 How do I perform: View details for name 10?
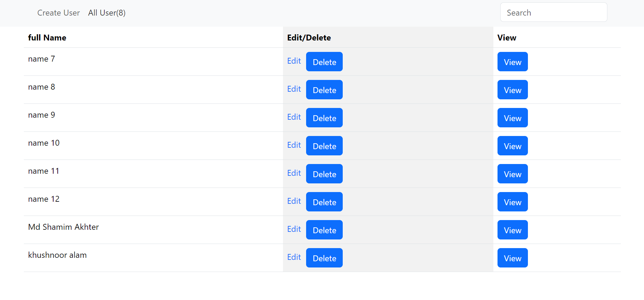512,146
